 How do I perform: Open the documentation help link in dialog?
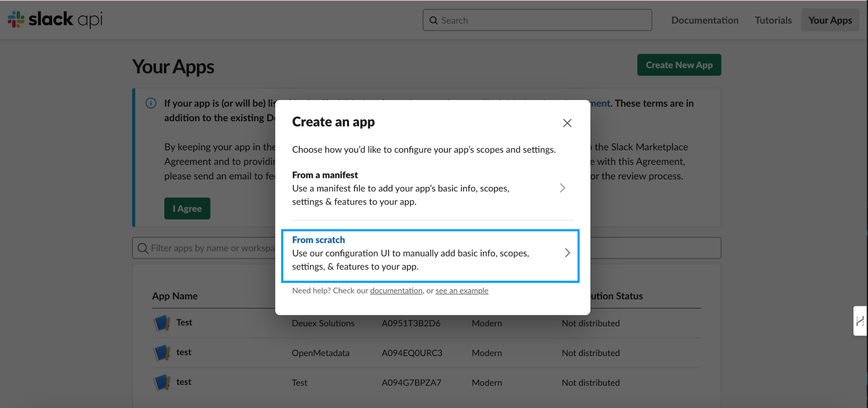396,291
